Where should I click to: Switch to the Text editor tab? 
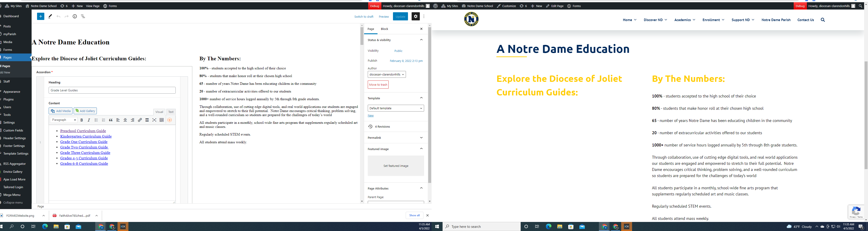click(x=171, y=112)
